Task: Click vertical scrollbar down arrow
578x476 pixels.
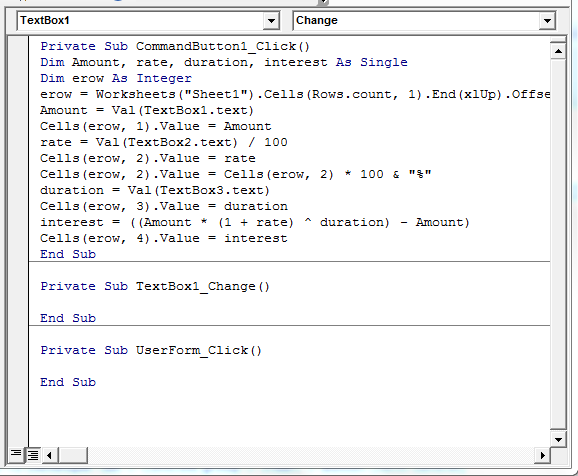Action: point(558,439)
